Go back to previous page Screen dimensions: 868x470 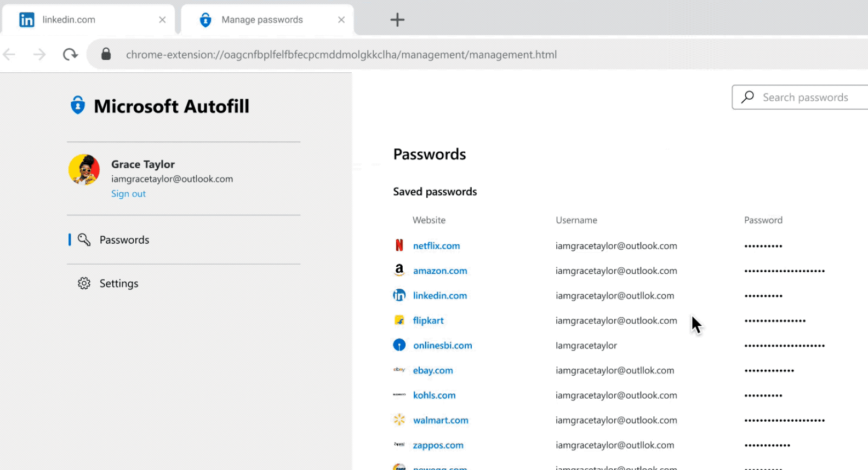[9, 54]
